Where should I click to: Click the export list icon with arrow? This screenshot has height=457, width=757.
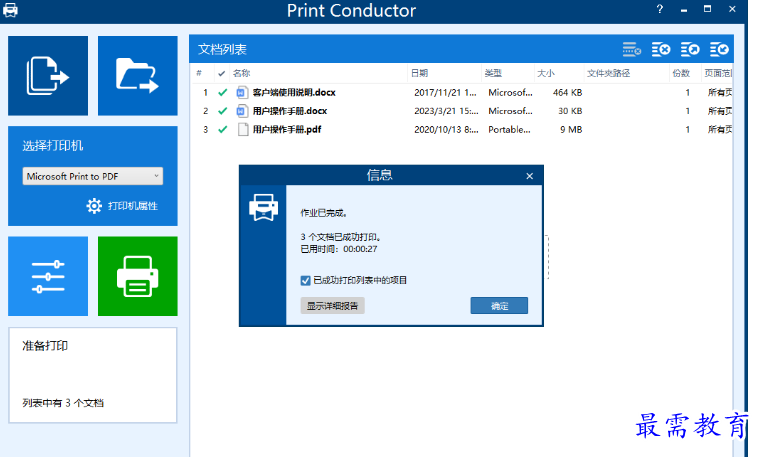click(x=690, y=49)
